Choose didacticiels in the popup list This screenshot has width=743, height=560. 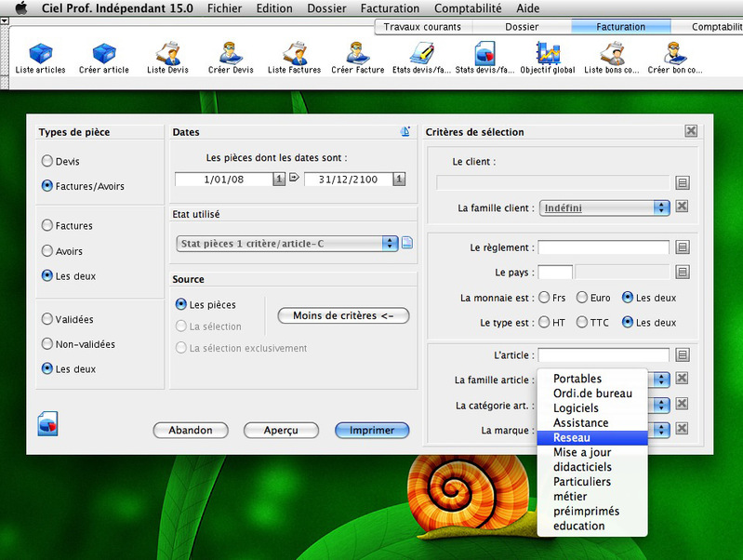(592, 467)
